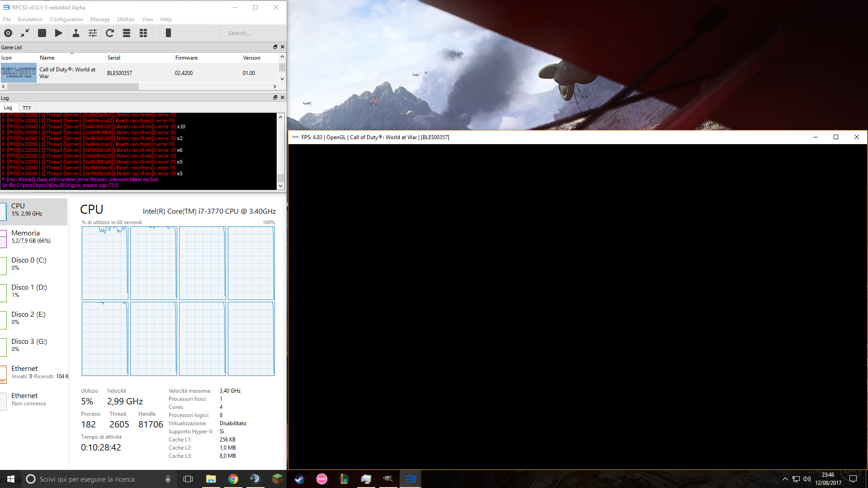Screen dimensions: 868x488
Task: Open the Configuration menu
Action: pos(66,19)
